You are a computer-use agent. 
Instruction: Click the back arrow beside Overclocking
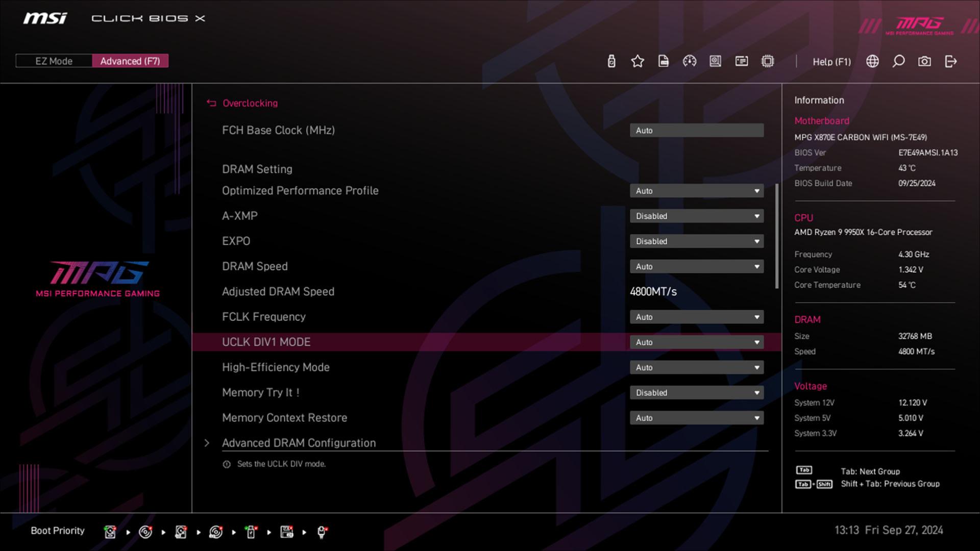pos(211,103)
